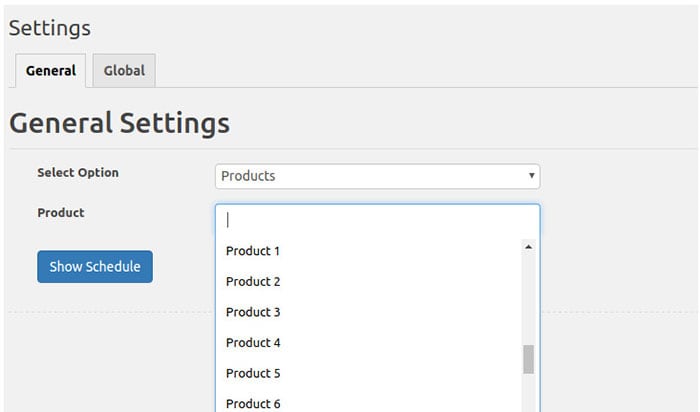700x412 pixels.
Task: Choose Product 2 in the dropdown list
Action: click(253, 282)
